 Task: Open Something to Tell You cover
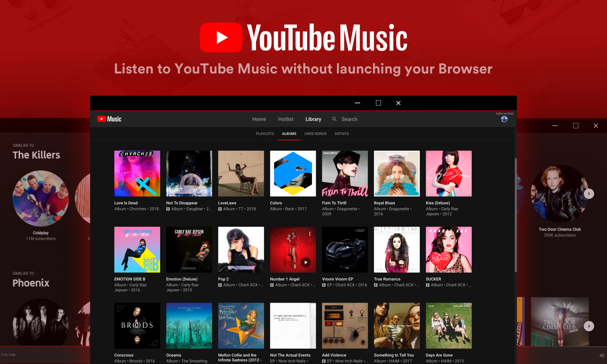397,325
